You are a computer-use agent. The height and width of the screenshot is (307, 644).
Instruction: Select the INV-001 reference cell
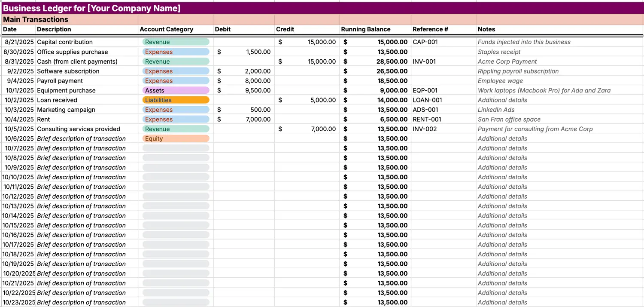[x=444, y=61]
